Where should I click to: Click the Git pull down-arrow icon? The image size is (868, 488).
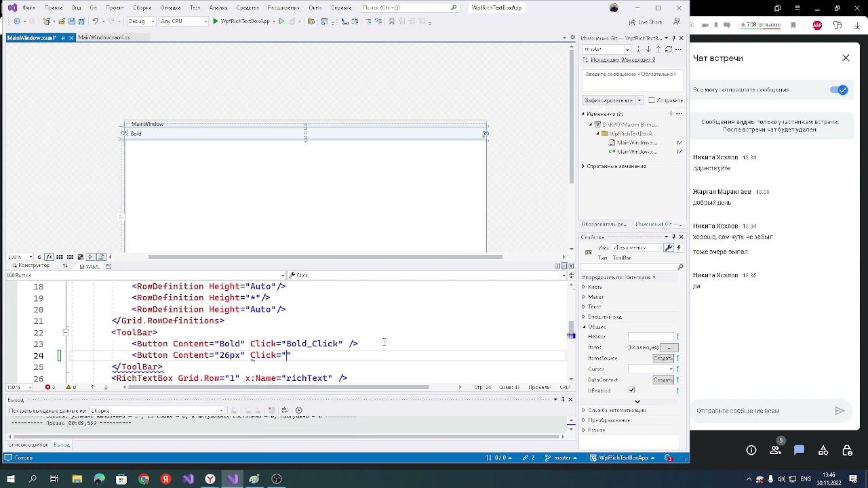click(648, 49)
